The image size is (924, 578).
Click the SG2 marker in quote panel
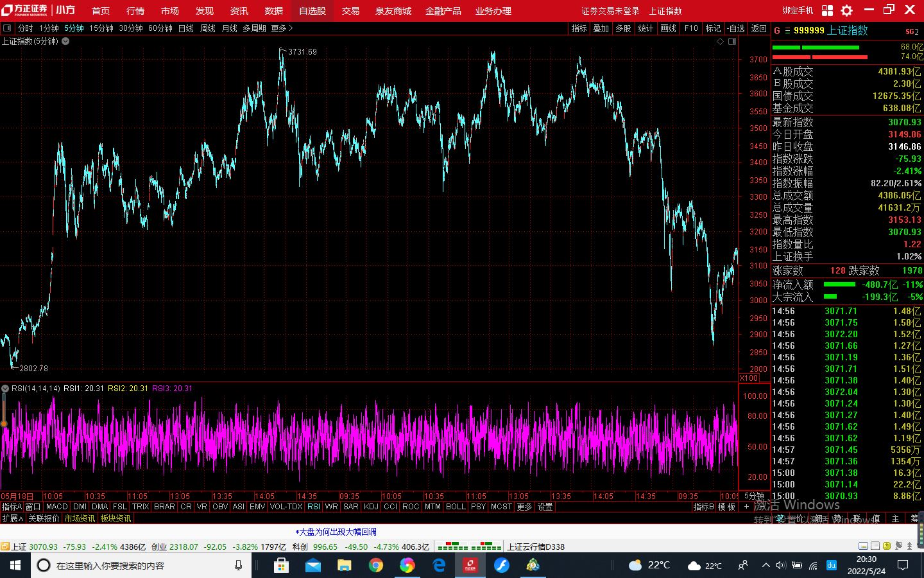click(x=912, y=31)
